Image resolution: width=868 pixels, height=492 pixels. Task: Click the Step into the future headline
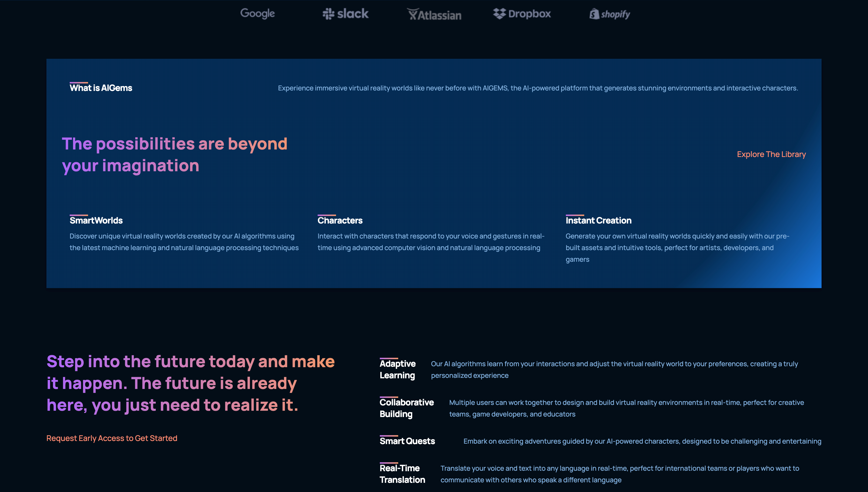point(190,383)
